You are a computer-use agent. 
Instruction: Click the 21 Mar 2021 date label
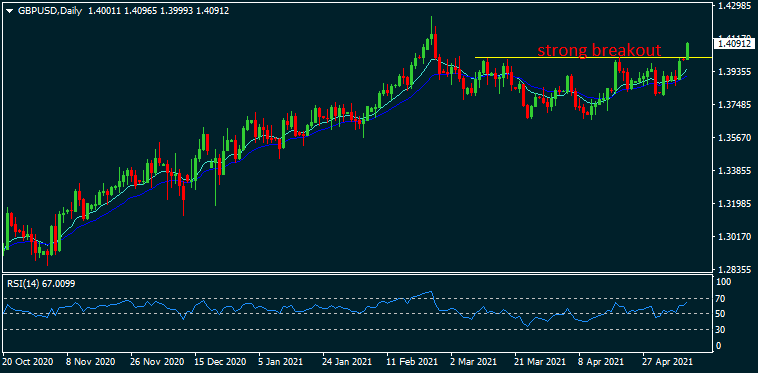point(540,362)
